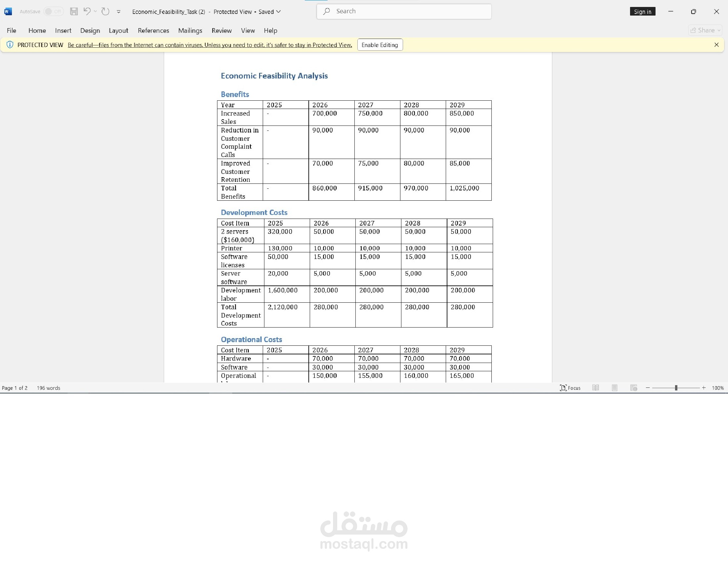Open the Help tab
The width and height of the screenshot is (728, 563).
coord(270,30)
